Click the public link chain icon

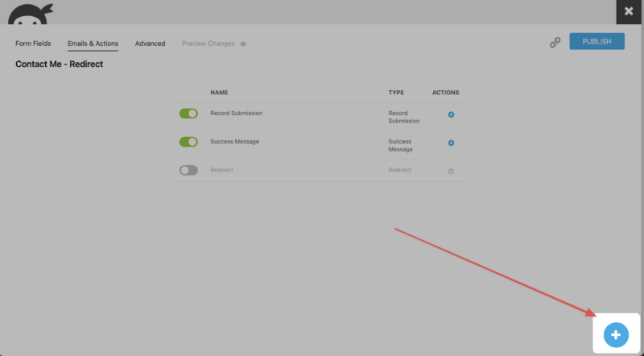(x=555, y=43)
